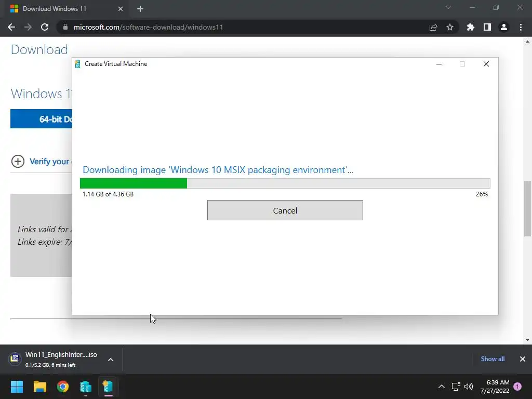Viewport: 532px width, 399px height.
Task: Open the tab search dropdown chevron
Action: [x=448, y=7]
